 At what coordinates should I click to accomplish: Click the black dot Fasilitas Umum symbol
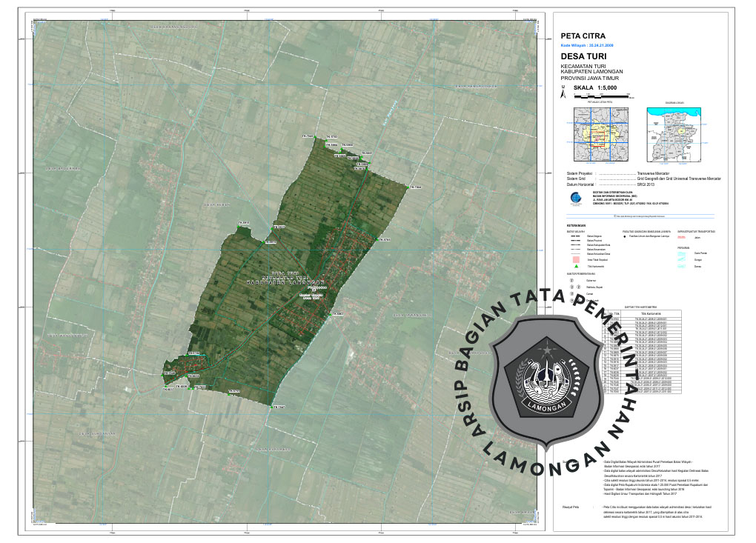tap(625, 236)
